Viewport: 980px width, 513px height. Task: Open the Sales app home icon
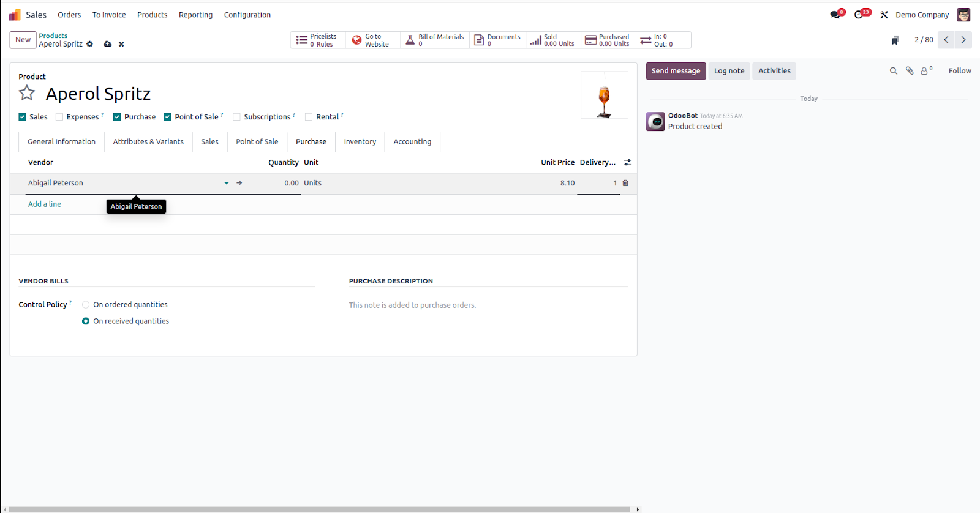(x=15, y=15)
